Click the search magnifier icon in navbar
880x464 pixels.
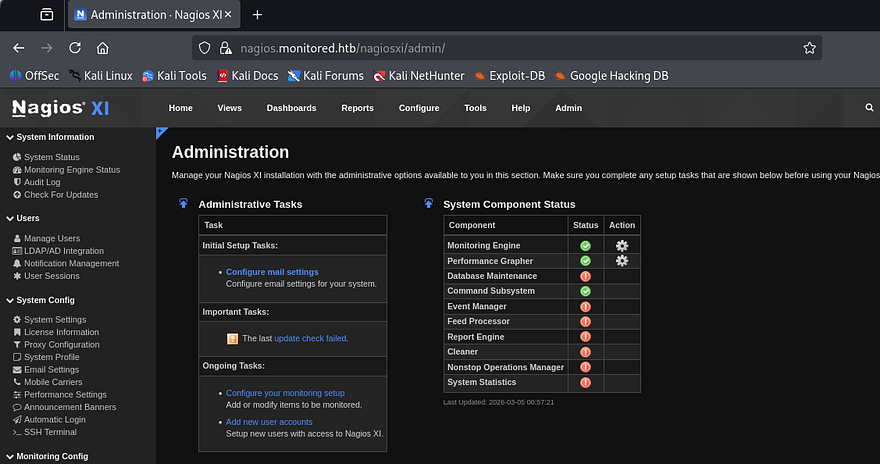(868, 108)
